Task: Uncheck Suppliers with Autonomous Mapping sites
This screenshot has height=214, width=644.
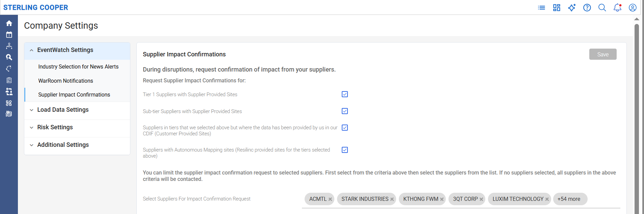Action: coord(345,150)
